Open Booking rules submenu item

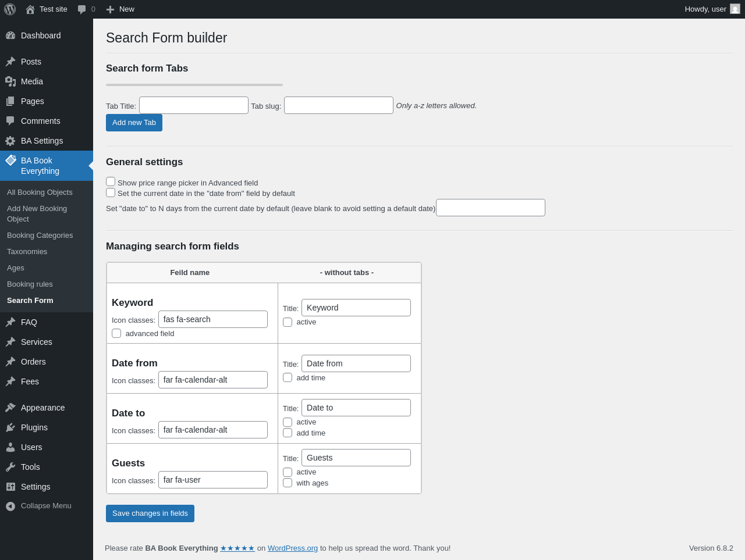pyautogui.click(x=30, y=284)
